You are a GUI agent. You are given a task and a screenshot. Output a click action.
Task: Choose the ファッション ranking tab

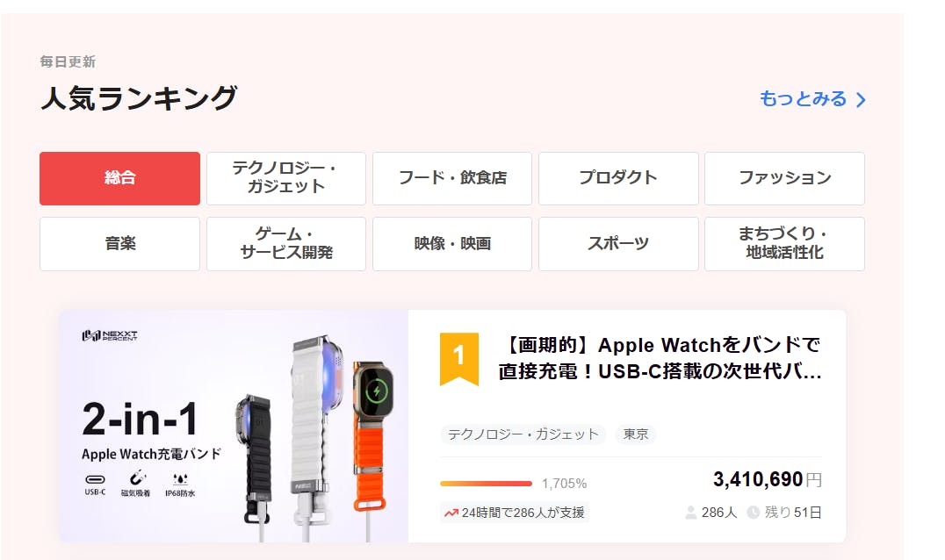coord(784,178)
